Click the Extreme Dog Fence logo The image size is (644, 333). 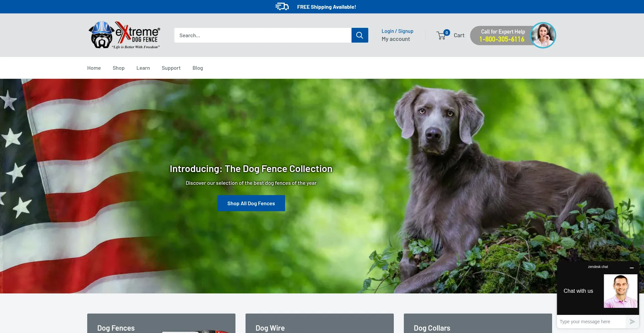(x=124, y=35)
